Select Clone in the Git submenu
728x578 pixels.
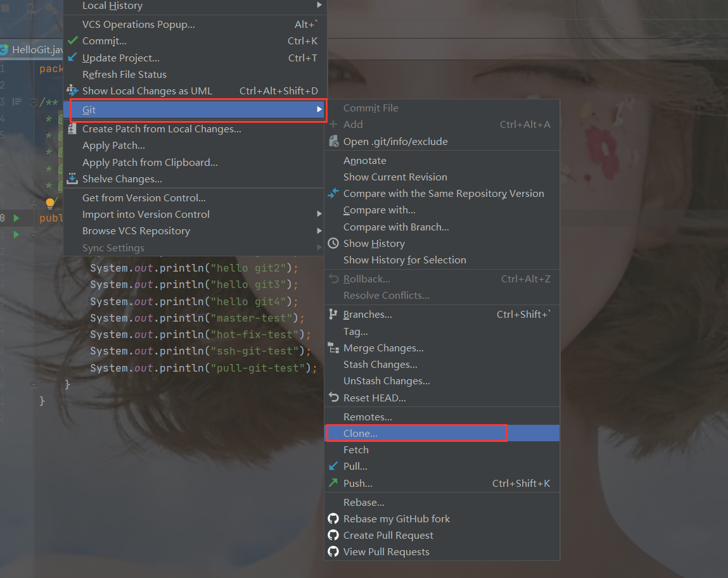(x=442, y=433)
